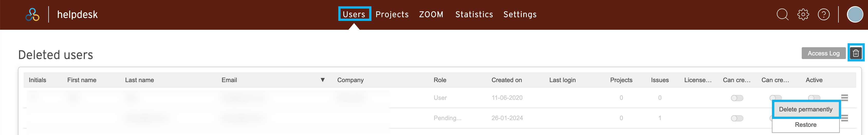Sort by the Created on column header
The image size is (868, 135).
pyautogui.click(x=506, y=80)
